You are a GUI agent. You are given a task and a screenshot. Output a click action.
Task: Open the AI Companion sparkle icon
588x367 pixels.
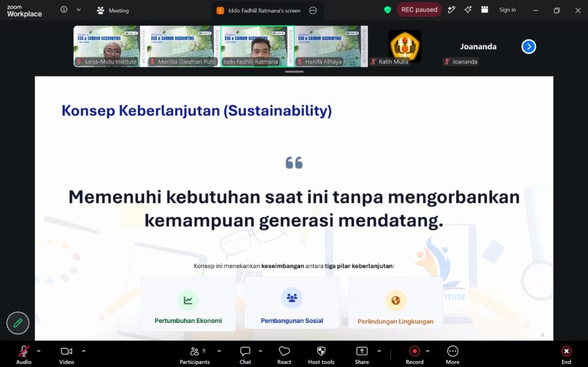(468, 10)
